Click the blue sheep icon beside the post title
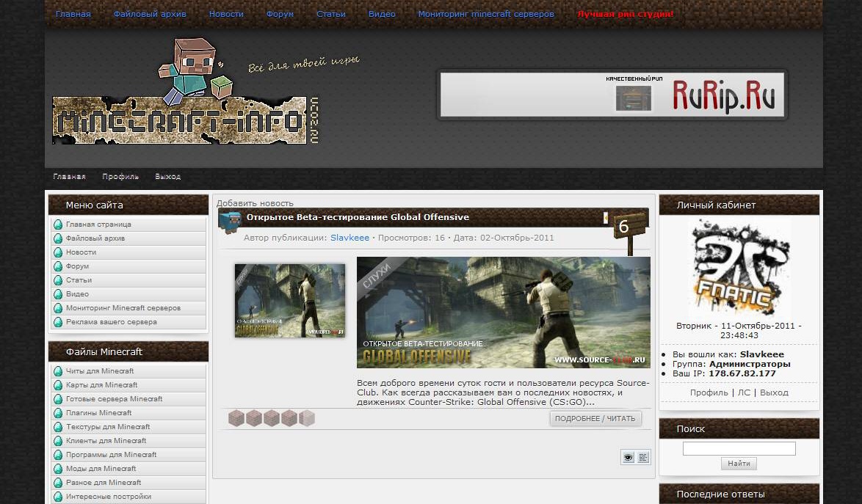The height and width of the screenshot is (504, 862). (230, 222)
